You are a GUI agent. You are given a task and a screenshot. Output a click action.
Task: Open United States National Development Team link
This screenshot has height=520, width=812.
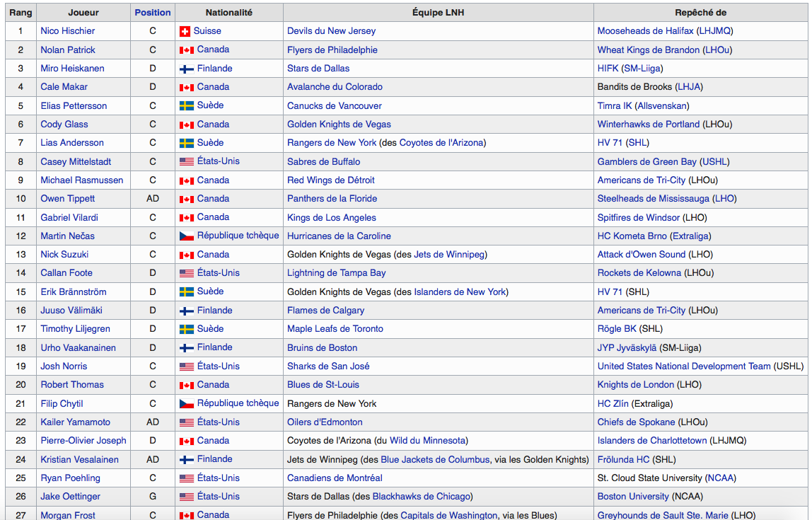[684, 366]
